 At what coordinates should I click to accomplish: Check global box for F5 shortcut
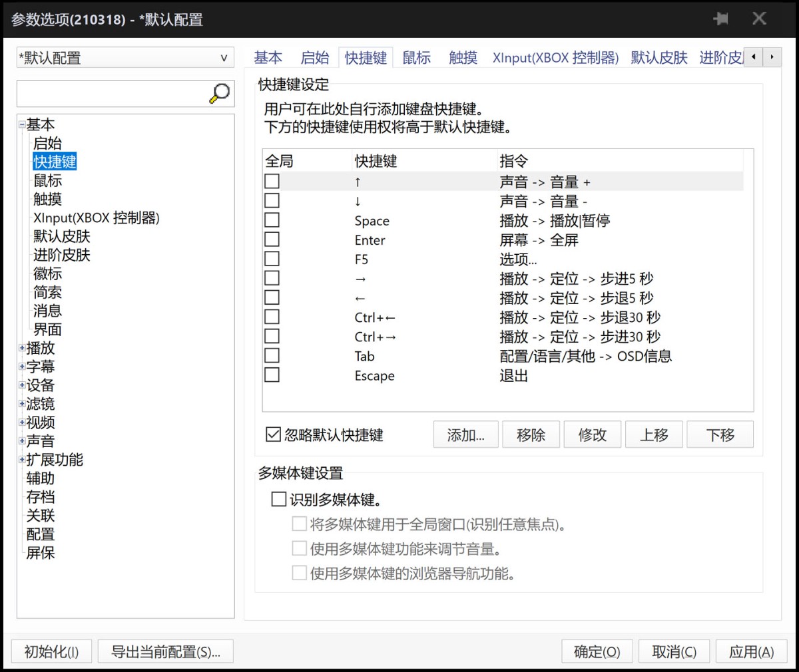(272, 258)
